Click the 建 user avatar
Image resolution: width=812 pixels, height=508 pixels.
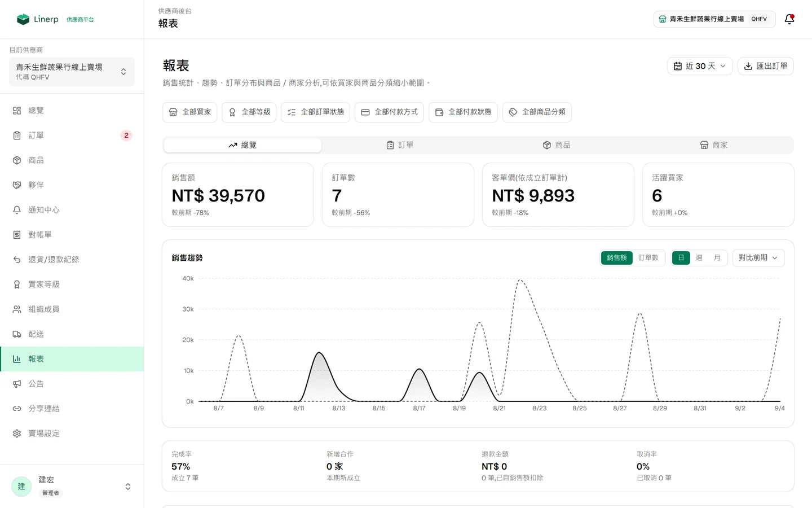tap(21, 487)
